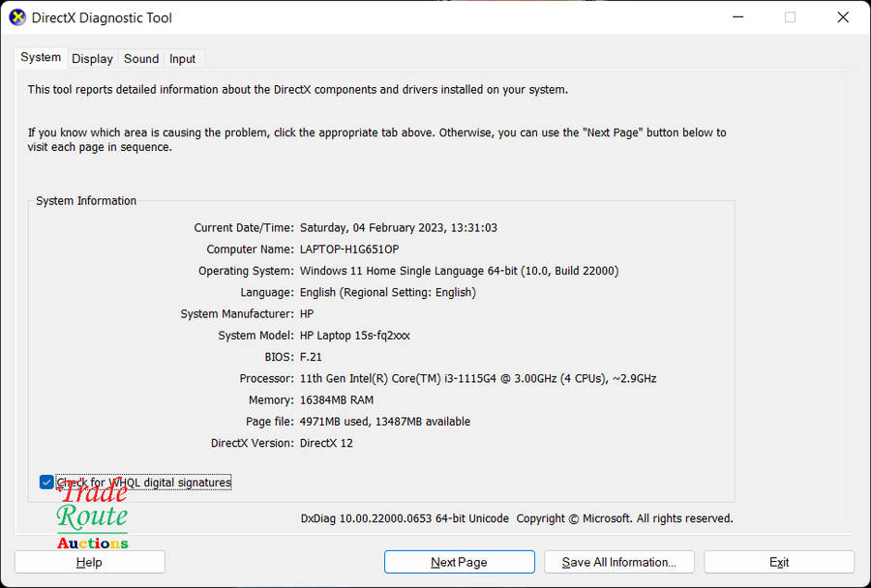Click the Next Page button
The image size is (871, 588).
click(x=459, y=562)
